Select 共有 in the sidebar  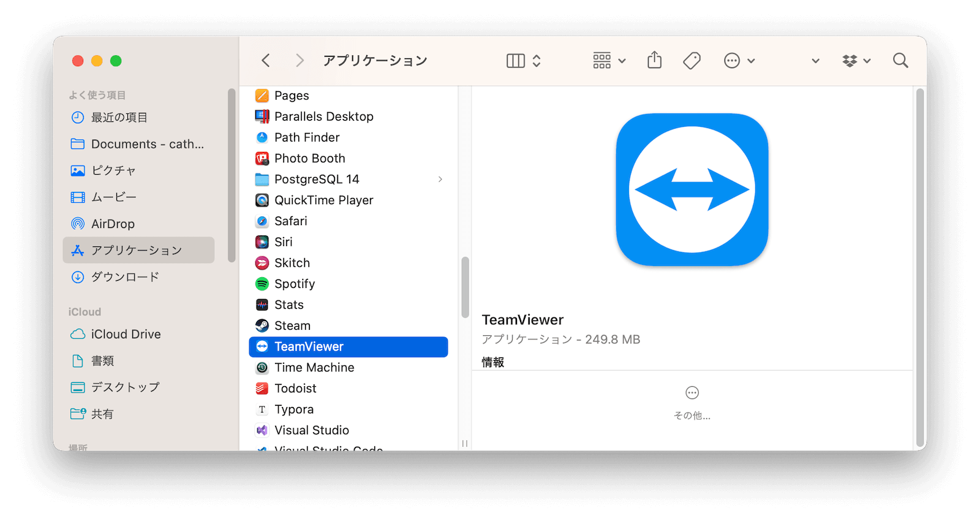[x=138, y=414]
